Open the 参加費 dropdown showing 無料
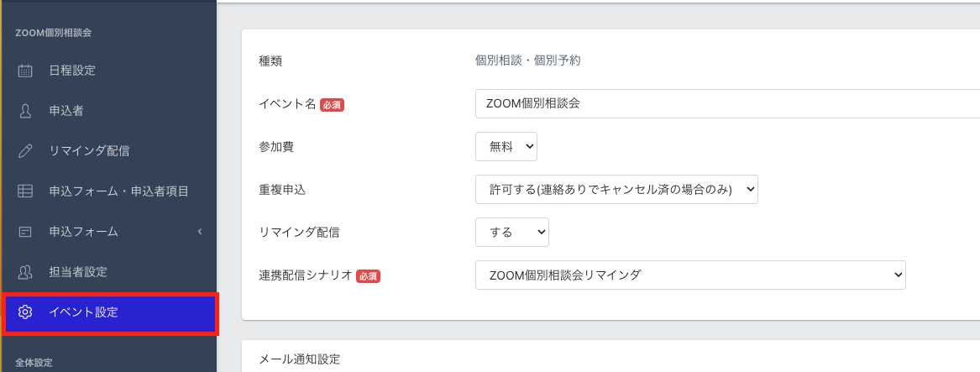Screen dimensions: 980x372 coord(506,146)
